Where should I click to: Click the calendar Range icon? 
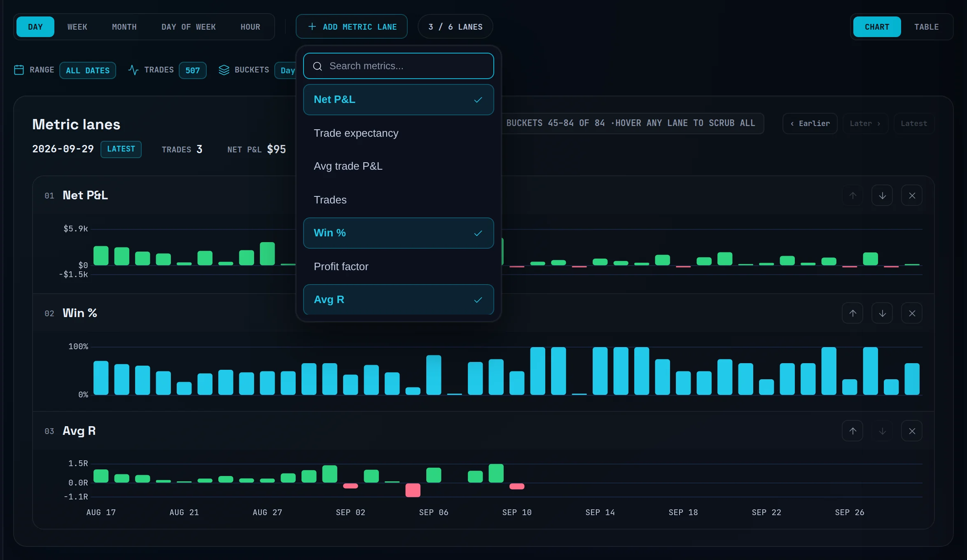(19, 70)
